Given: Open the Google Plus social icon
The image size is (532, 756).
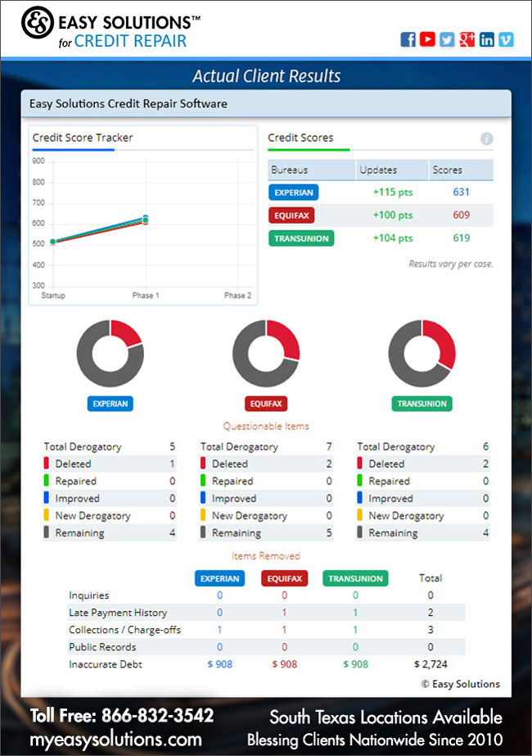Looking at the screenshot, I should pos(467,39).
